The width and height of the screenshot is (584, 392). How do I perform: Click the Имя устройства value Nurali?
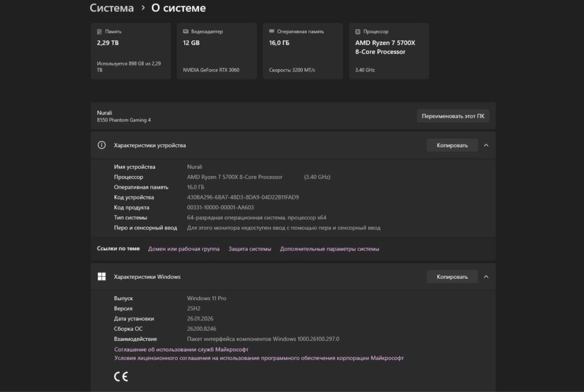pos(195,167)
